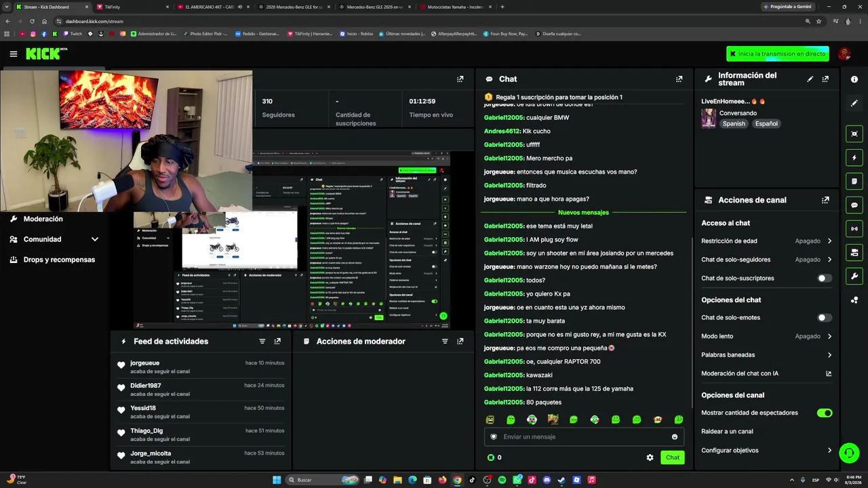Click Ask Gemini button in browser
Viewport: 868px width, 488px height.
[787, 7]
